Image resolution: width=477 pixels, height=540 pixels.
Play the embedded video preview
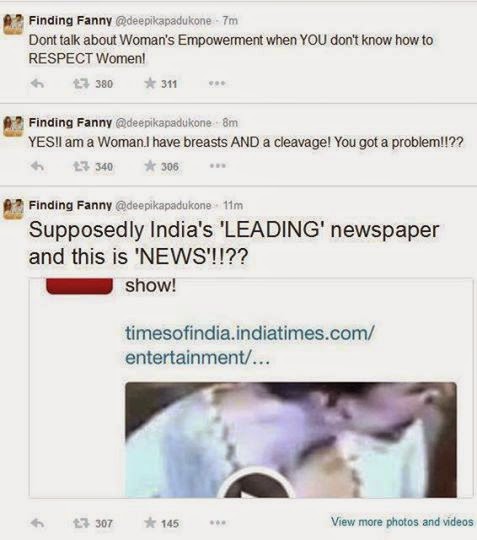(256, 485)
